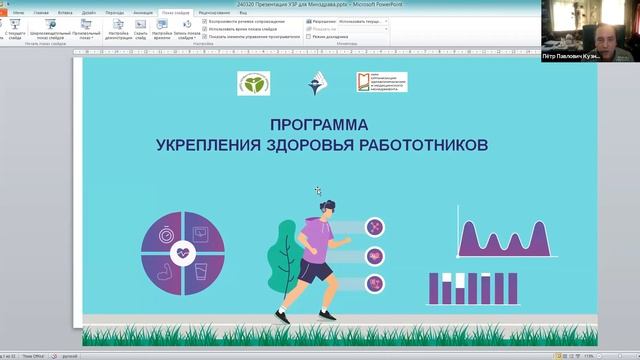640x360 pixels.
Task: Change language via русский status indicator
Action: pyautogui.click(x=70, y=356)
